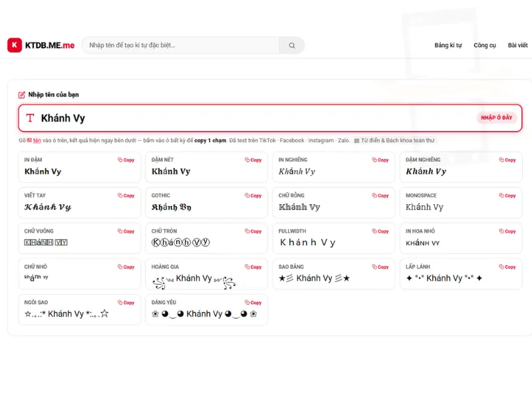Copy the SAO BĂNG style name
532x399 pixels.
380,267
